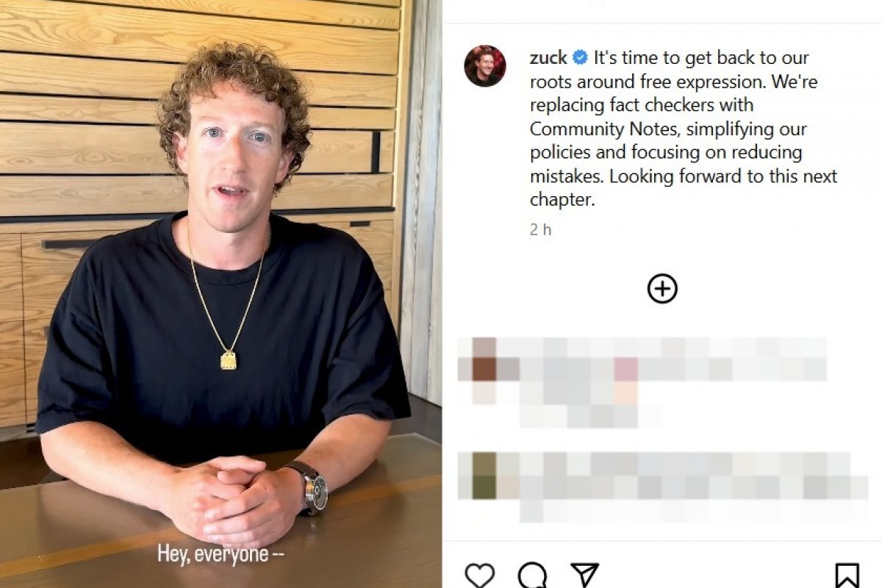Open the second blurred commenter's avatar
Viewport: 882px width, 588px height.
pos(484,475)
